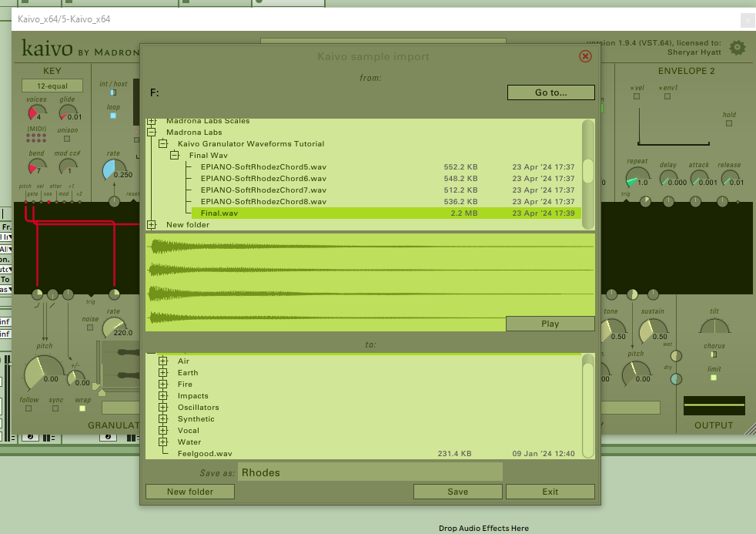The image size is (756, 534).
Task: Click the waveform preview display
Action: pyautogui.click(x=370, y=282)
